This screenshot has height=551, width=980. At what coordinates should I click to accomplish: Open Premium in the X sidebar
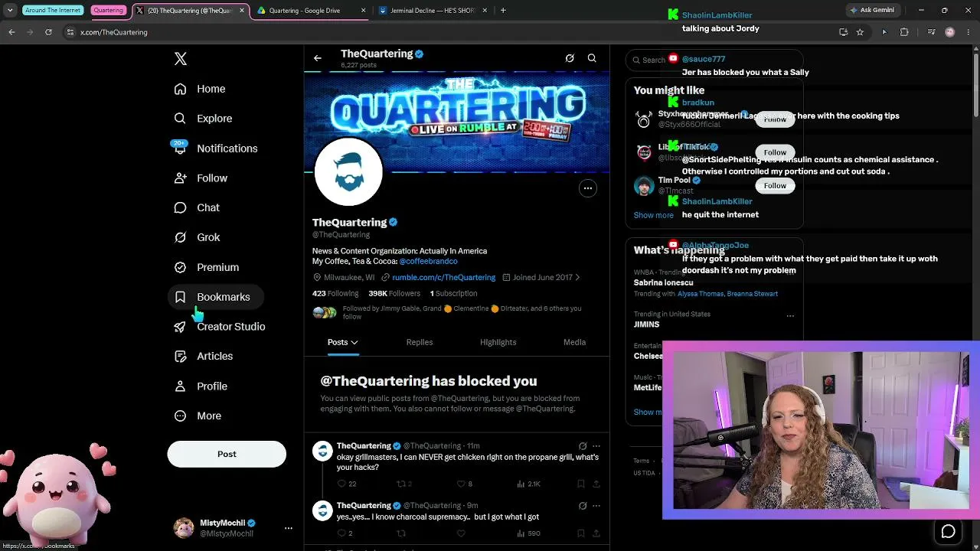click(207, 267)
